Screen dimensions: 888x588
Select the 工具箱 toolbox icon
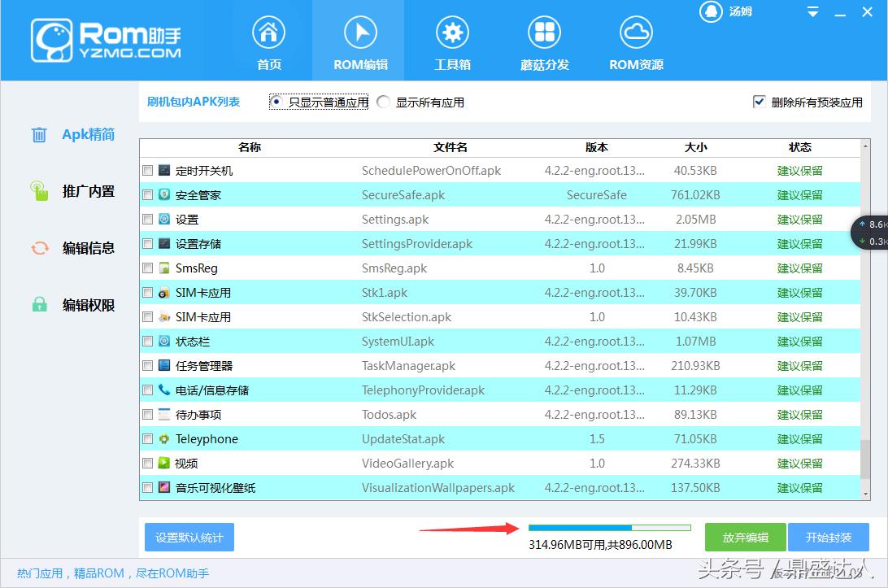(x=452, y=34)
